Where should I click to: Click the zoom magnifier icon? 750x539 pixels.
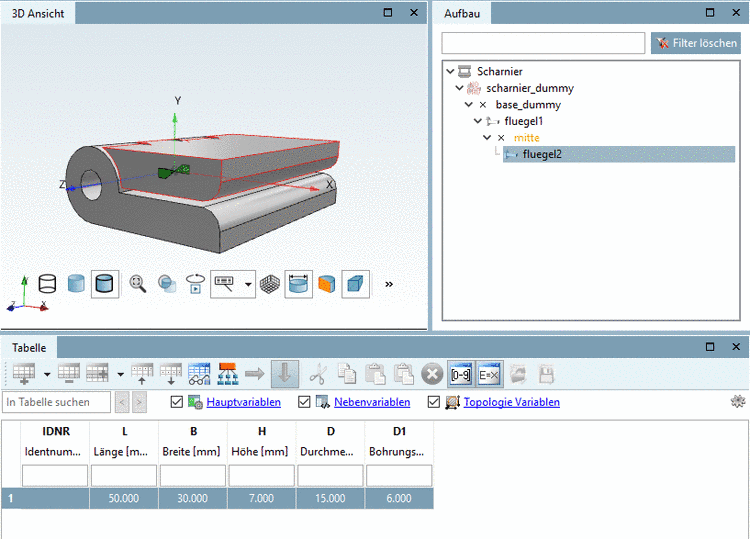click(x=138, y=284)
